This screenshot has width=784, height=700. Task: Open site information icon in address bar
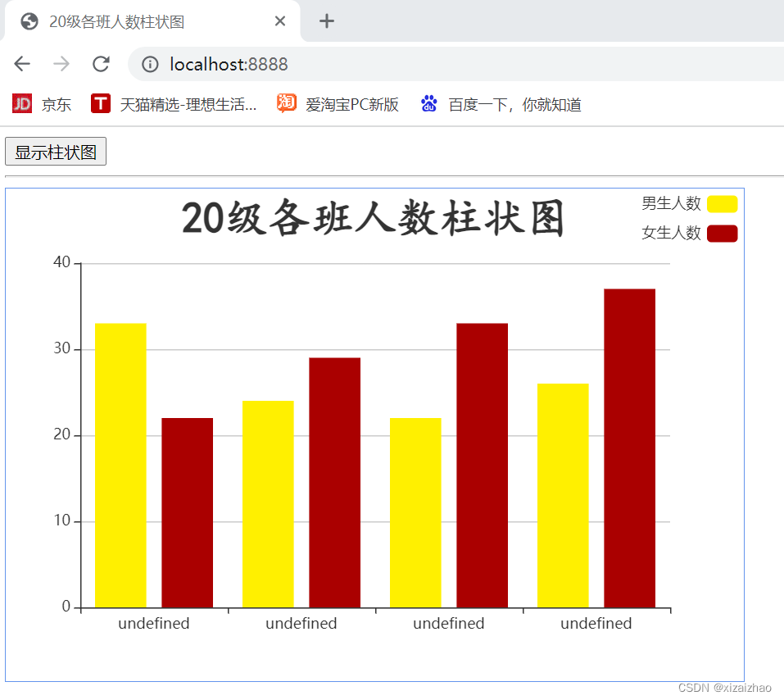click(x=149, y=64)
